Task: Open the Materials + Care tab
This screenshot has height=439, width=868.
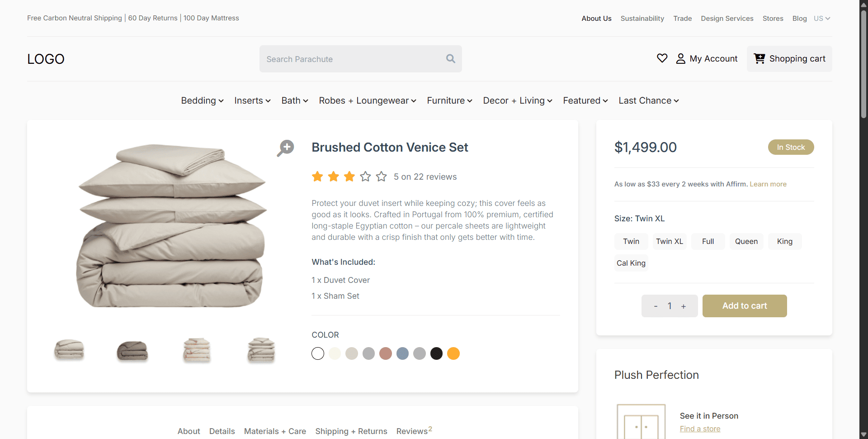Action: tap(275, 431)
